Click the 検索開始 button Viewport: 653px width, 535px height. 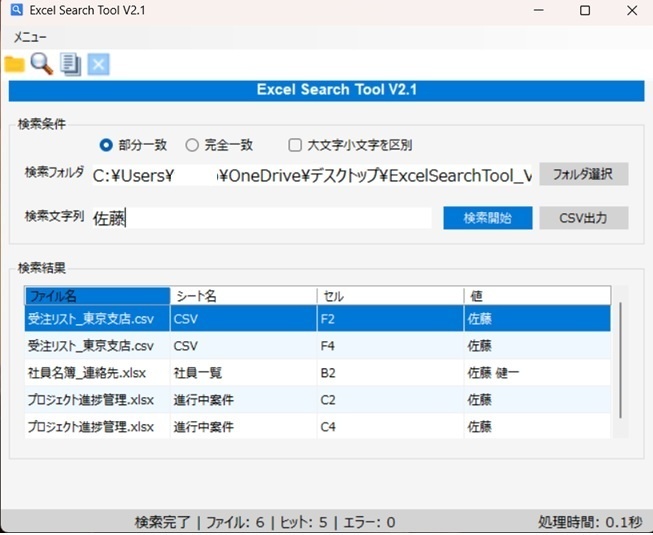488,218
